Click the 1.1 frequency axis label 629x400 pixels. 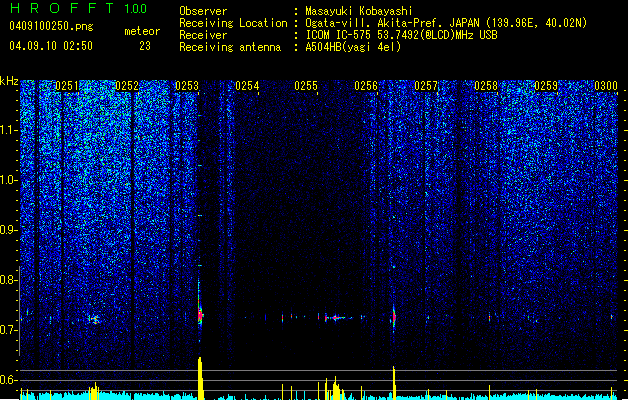pyautogui.click(x=9, y=130)
